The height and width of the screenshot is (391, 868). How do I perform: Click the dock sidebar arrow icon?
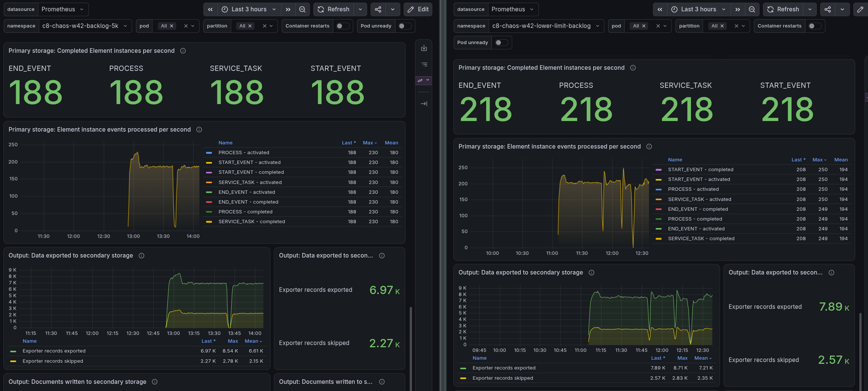coord(424,104)
